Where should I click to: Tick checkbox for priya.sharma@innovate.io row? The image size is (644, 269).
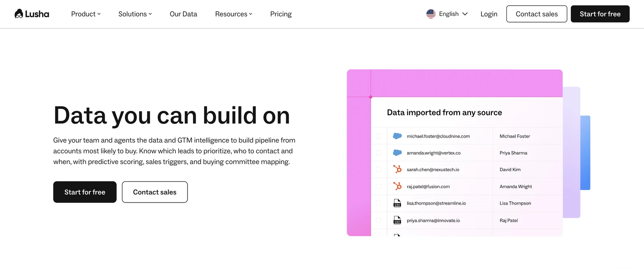click(x=378, y=220)
